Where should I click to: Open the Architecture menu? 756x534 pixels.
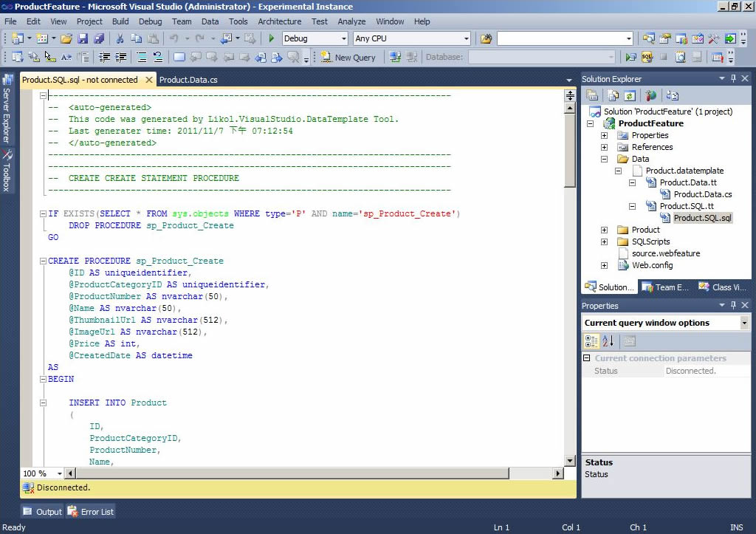(280, 21)
